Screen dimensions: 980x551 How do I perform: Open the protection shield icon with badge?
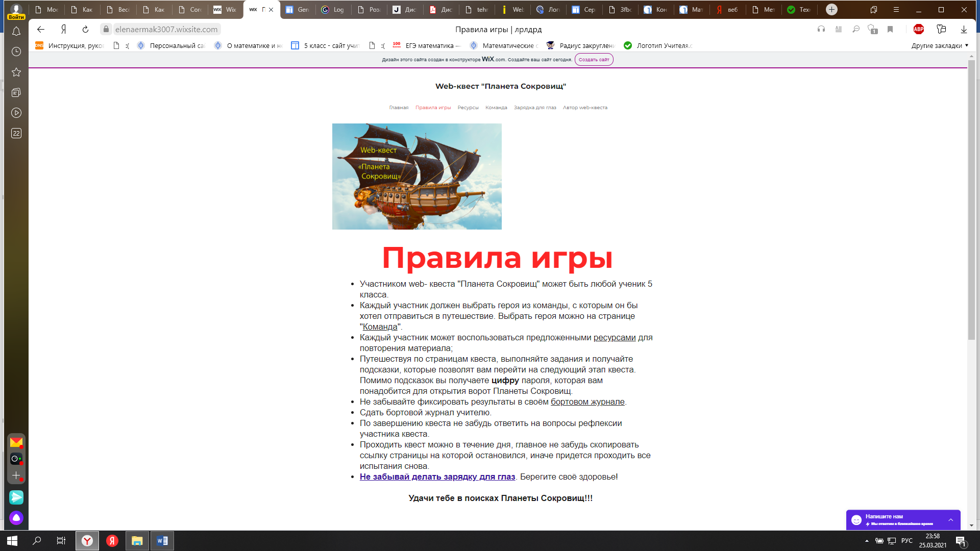(872, 30)
